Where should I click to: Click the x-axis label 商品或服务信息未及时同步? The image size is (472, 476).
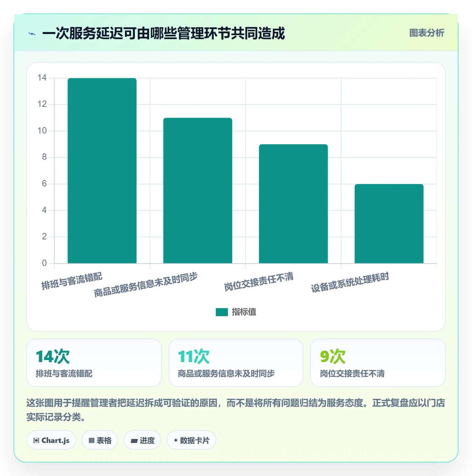click(x=146, y=285)
